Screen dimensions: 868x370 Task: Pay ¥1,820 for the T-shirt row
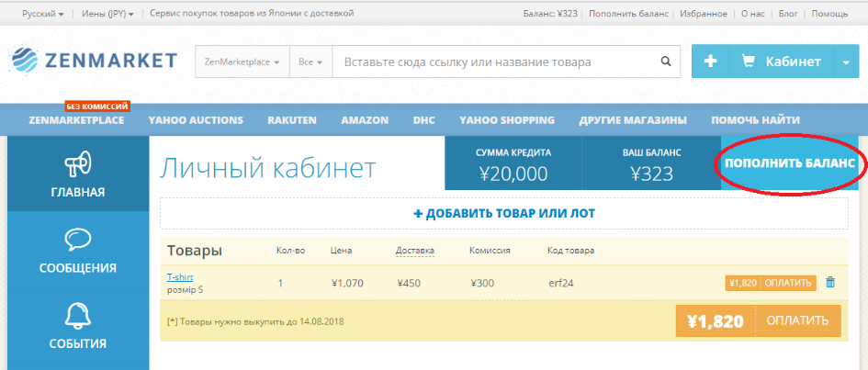coord(771,283)
